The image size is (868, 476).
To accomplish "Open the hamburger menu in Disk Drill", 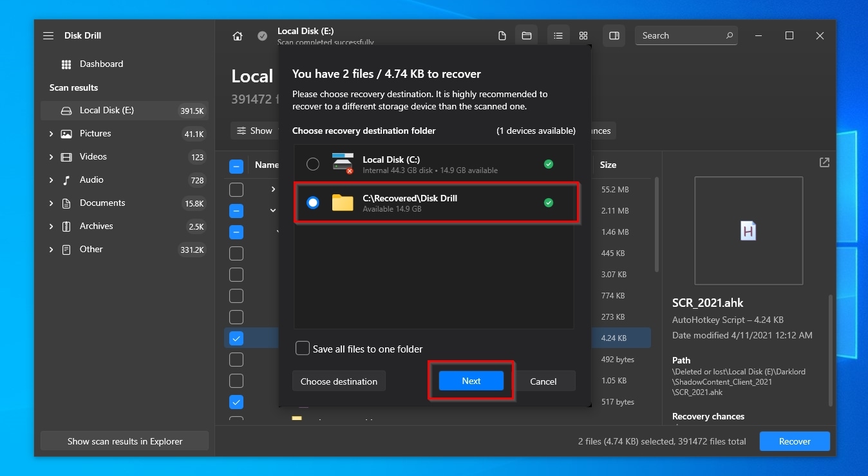I will [x=48, y=36].
